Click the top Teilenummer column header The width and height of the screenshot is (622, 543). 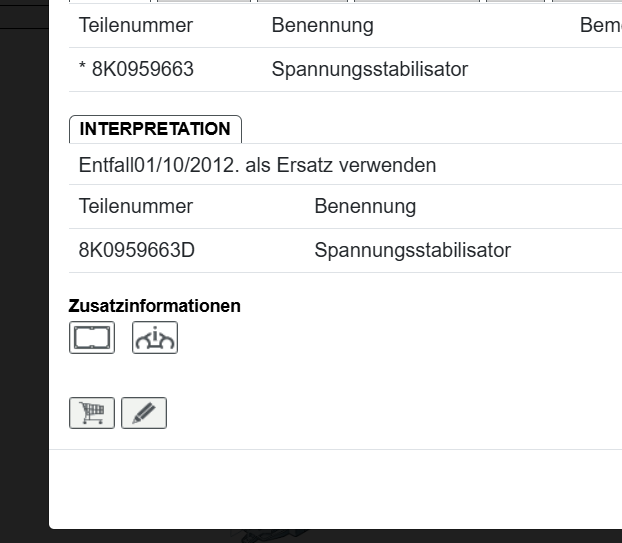(136, 26)
